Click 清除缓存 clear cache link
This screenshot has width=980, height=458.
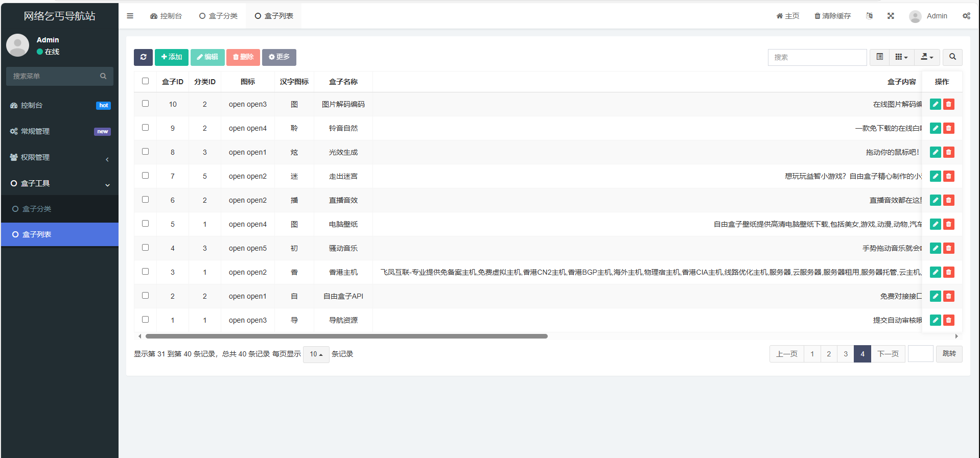tap(833, 16)
